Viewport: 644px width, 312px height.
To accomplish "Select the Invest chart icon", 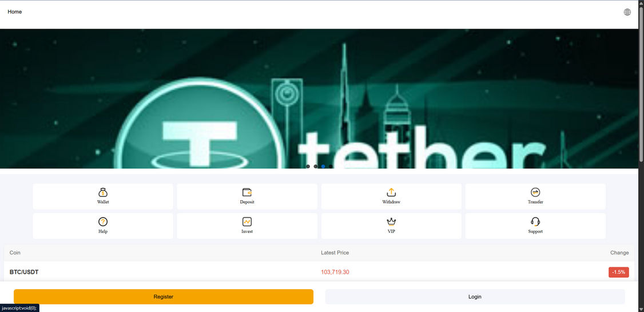I will point(247,222).
